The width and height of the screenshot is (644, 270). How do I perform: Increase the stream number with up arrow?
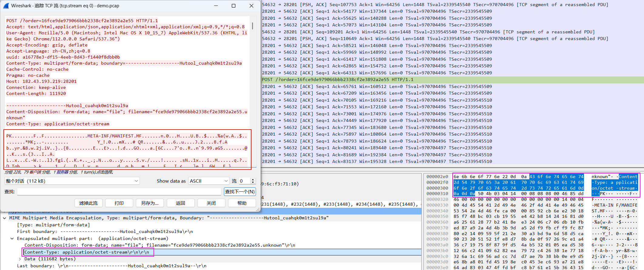pyautogui.click(x=253, y=180)
